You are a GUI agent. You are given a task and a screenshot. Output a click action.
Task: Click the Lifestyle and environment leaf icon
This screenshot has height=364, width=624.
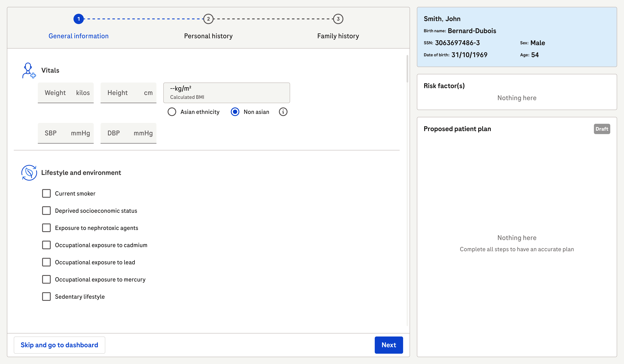(x=29, y=173)
